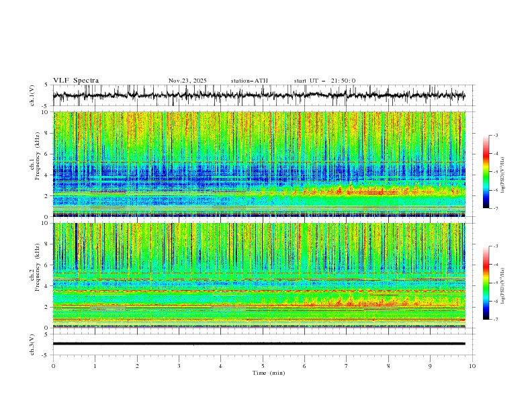Click the time axis tick label "4"

coord(220,366)
